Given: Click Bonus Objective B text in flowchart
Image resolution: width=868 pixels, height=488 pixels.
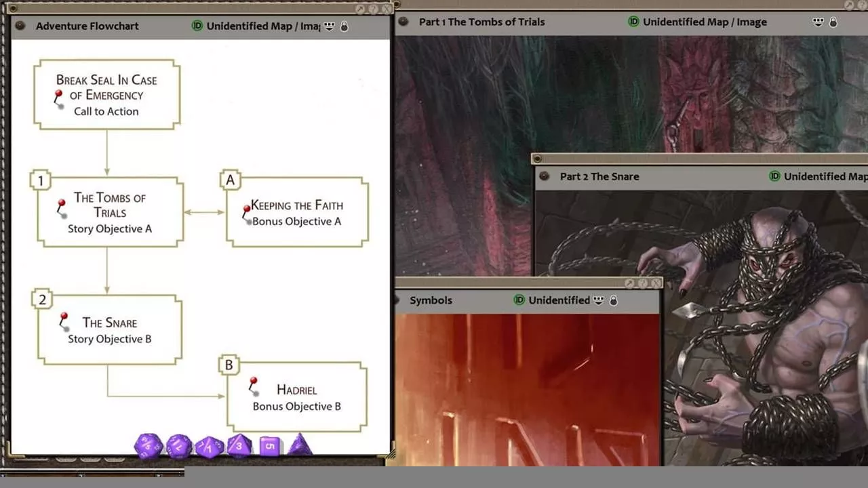Looking at the screenshot, I should pyautogui.click(x=297, y=406).
